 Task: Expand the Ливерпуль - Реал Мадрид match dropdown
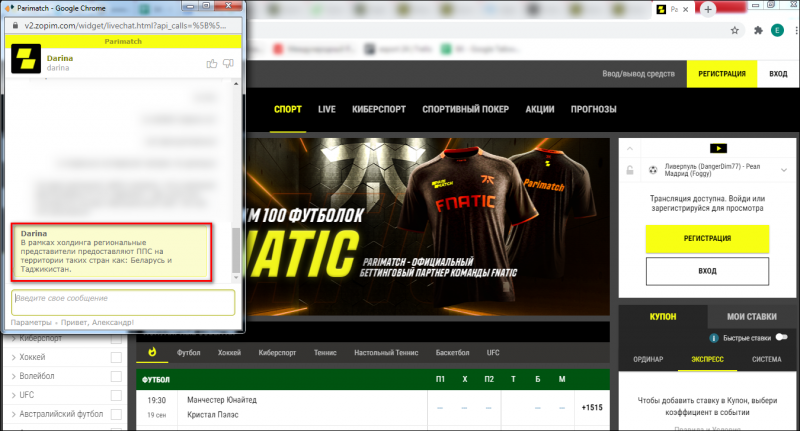point(784,170)
